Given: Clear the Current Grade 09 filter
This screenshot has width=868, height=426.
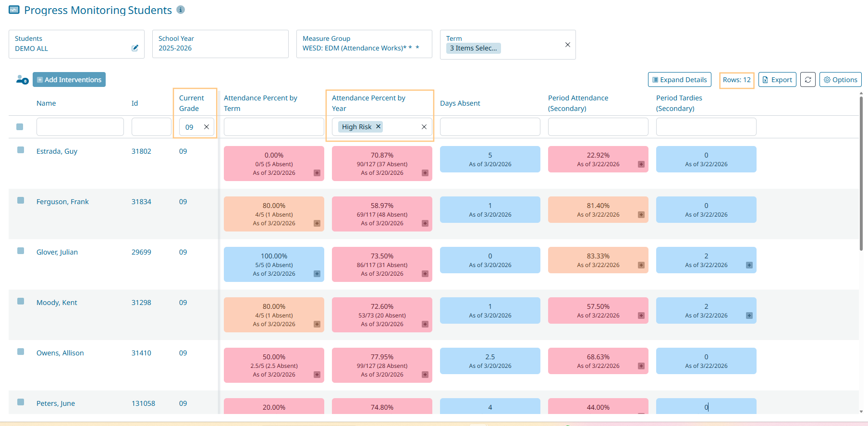Looking at the screenshot, I should [207, 127].
